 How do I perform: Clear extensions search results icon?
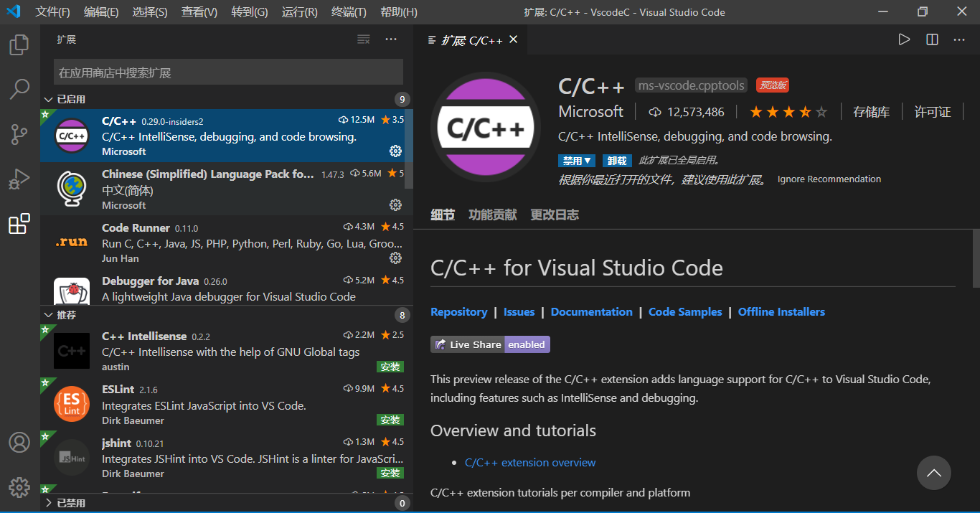[364, 39]
